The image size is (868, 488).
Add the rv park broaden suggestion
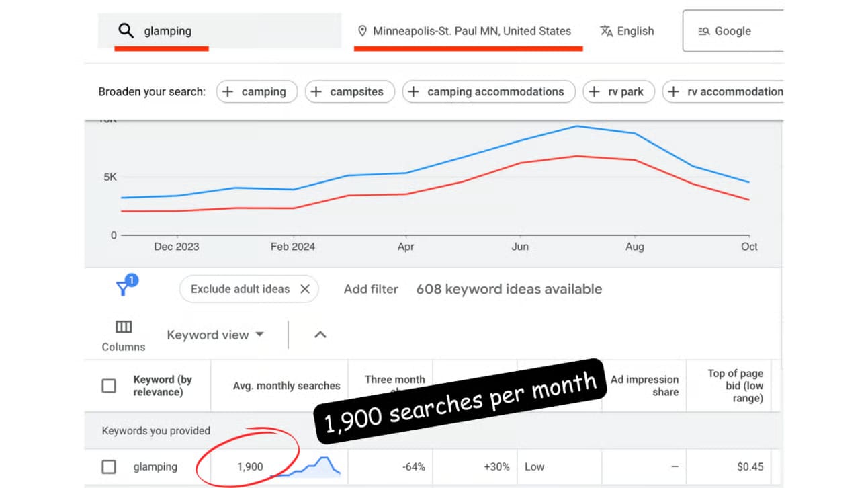(x=619, y=92)
